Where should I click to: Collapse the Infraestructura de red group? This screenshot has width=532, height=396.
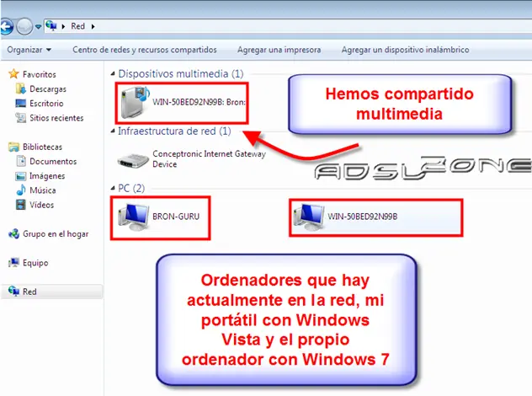coord(113,131)
